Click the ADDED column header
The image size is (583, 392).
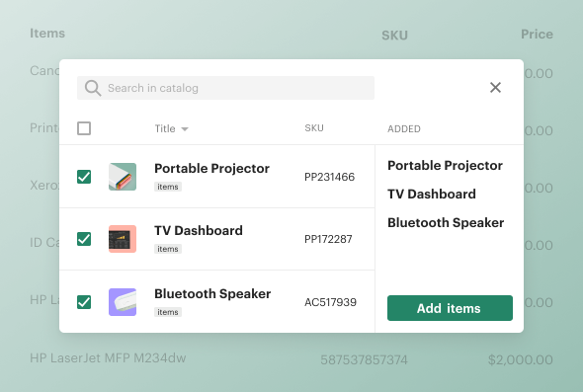coord(404,129)
